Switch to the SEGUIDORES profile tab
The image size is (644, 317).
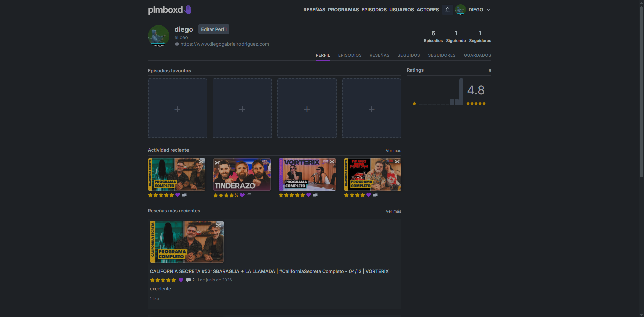pos(442,55)
